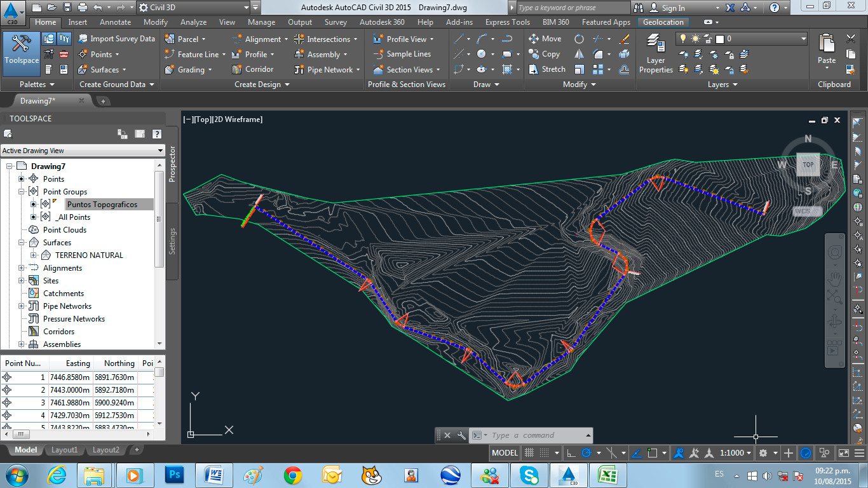
Task: Click the layer 0 color swatch
Action: (x=719, y=39)
